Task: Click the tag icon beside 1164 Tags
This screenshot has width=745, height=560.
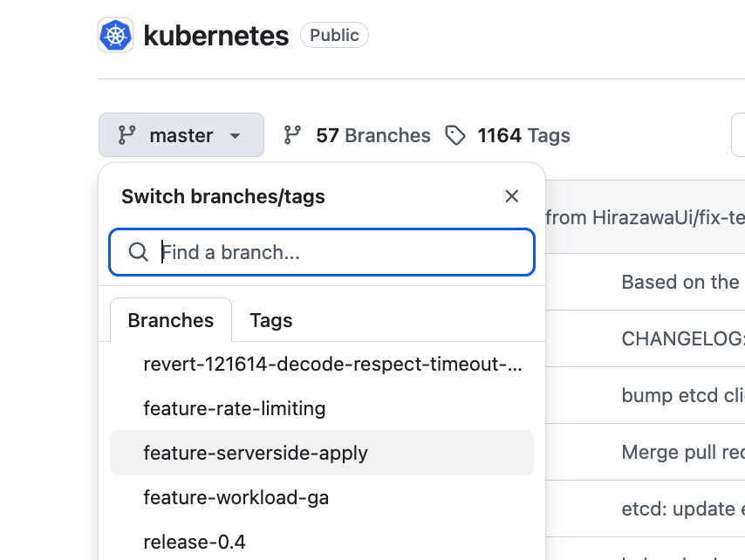Action: 455,135
